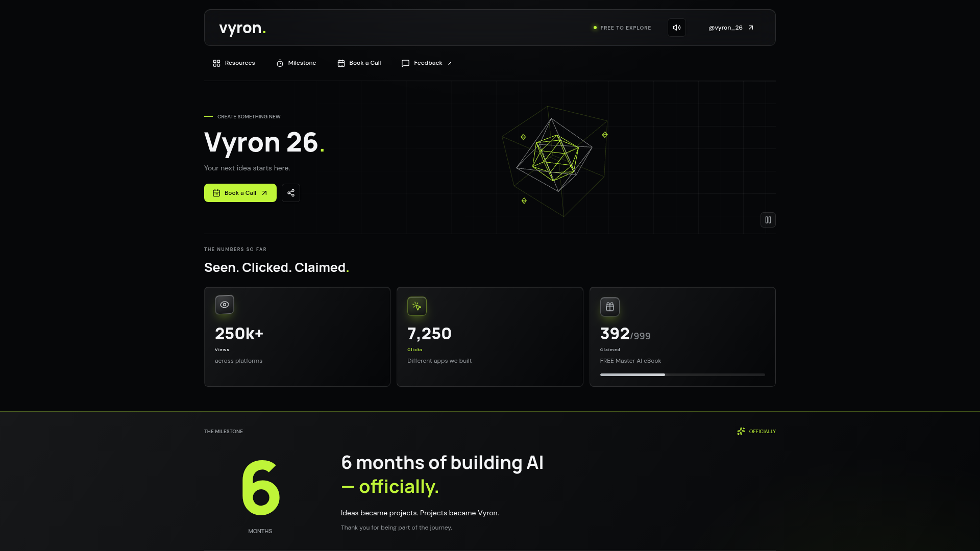This screenshot has width=980, height=551.
Task: Go to the Milestone nav item
Action: [296, 63]
